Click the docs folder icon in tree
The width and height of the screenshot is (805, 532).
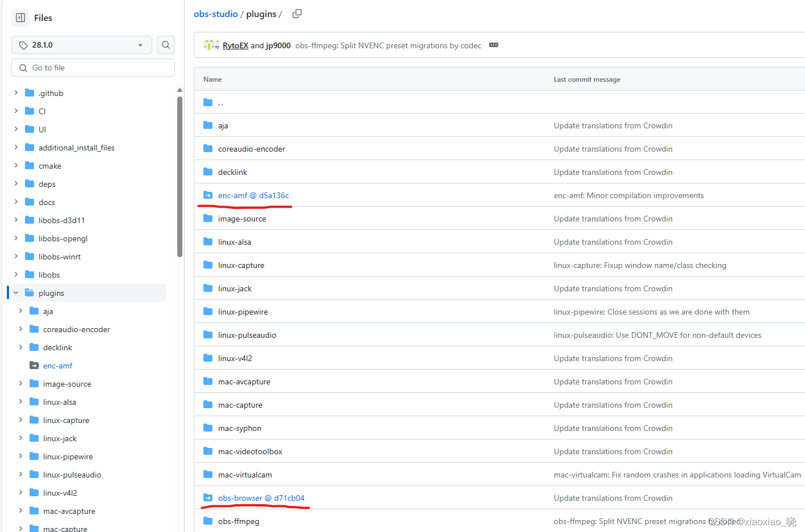pos(30,202)
